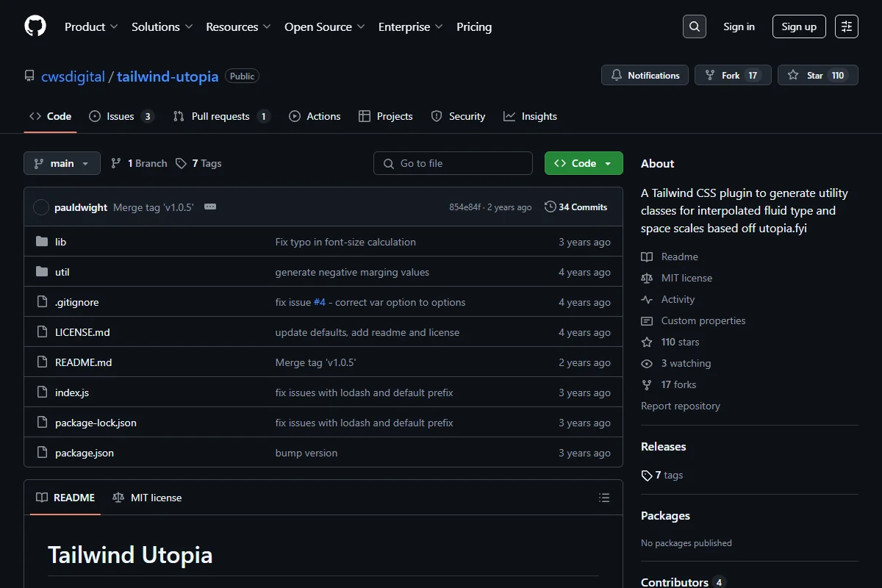
Task: Switch to the Issues tab
Action: pyautogui.click(x=121, y=116)
